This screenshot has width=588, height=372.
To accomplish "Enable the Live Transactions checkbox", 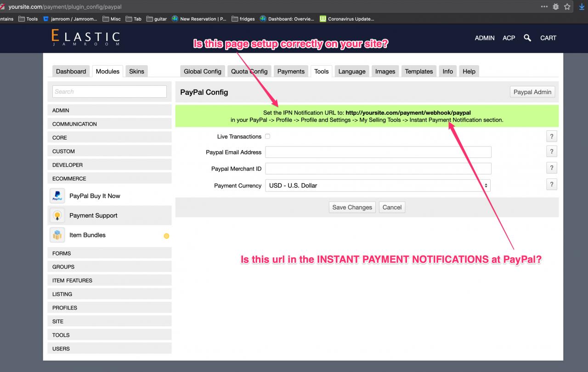I will (x=267, y=136).
